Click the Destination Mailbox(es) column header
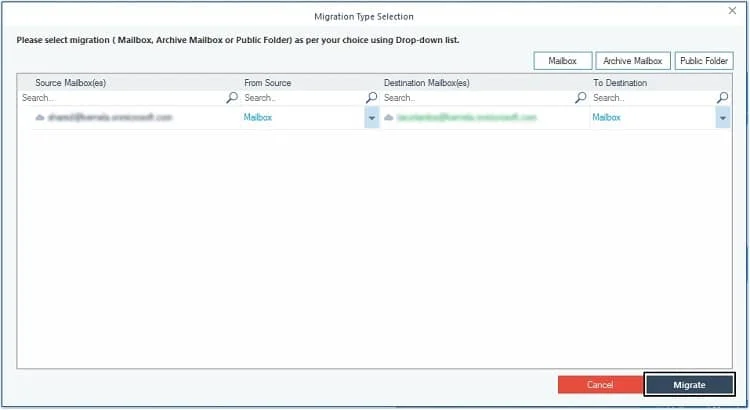This screenshot has height=410, width=750. [427, 83]
